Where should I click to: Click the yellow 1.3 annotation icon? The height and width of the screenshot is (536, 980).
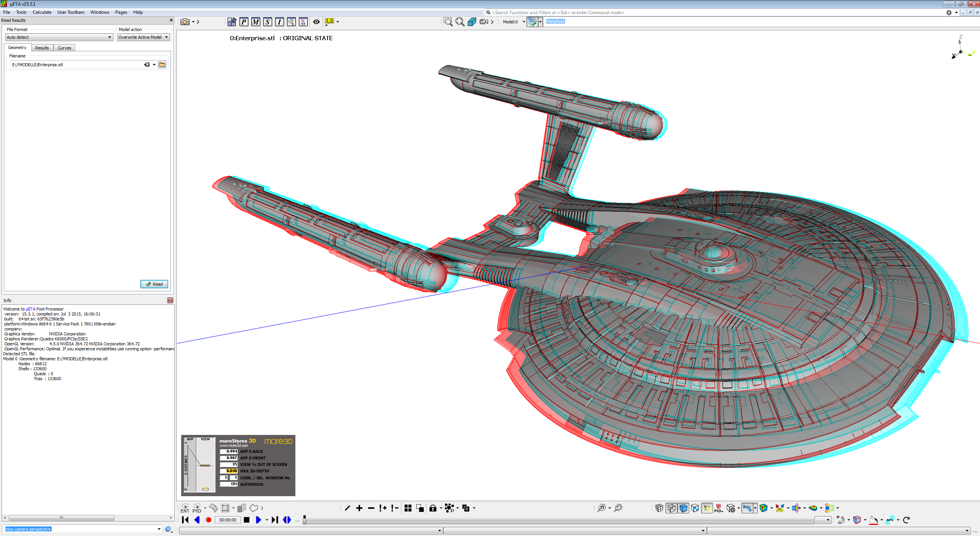329,21
